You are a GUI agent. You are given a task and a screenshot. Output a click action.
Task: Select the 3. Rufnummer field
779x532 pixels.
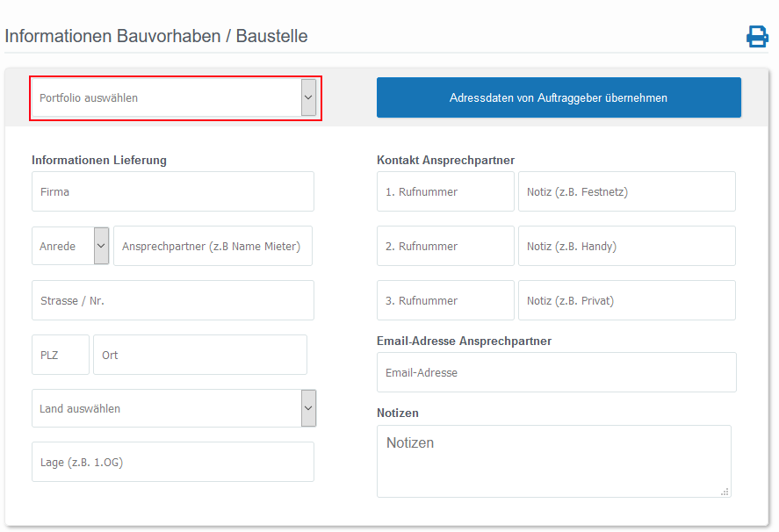(x=445, y=300)
